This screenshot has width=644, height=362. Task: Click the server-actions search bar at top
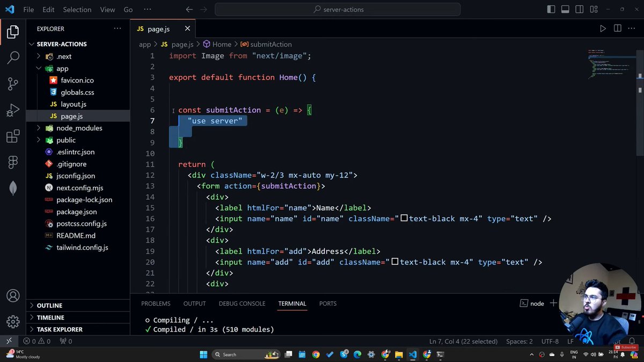pos(337,9)
